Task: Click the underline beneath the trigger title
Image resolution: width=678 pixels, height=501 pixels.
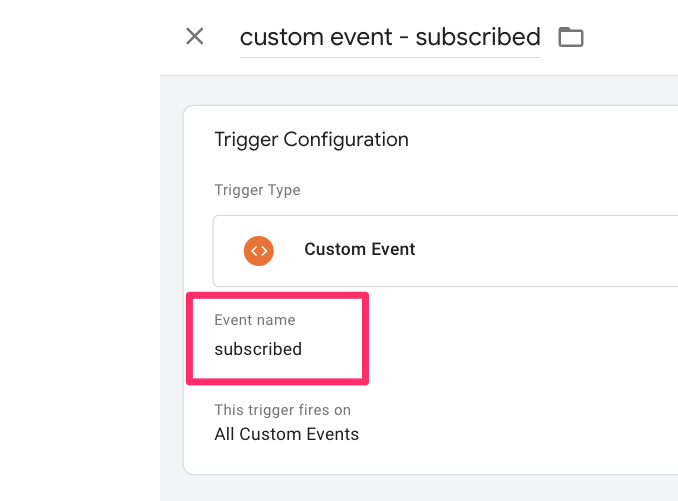Action: tap(390, 57)
